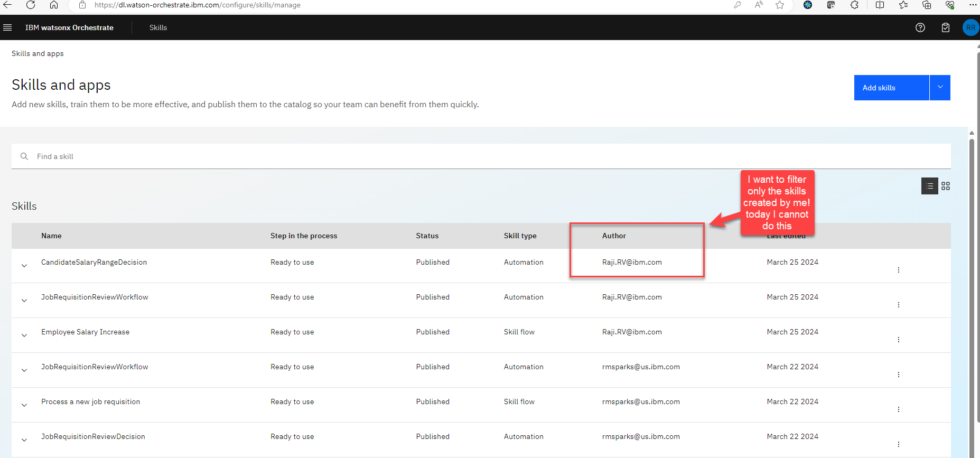Switch to grid tile view layout
Image resolution: width=980 pixels, height=458 pixels.
946,186
